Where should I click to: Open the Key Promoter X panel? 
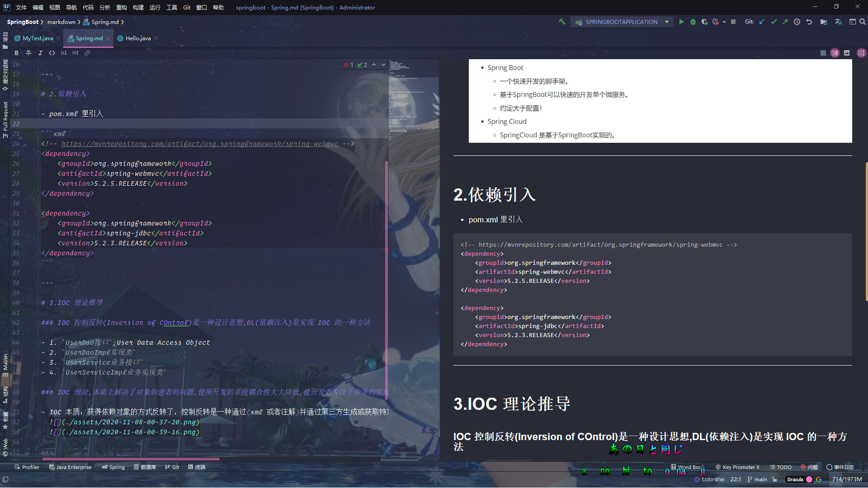click(737, 467)
